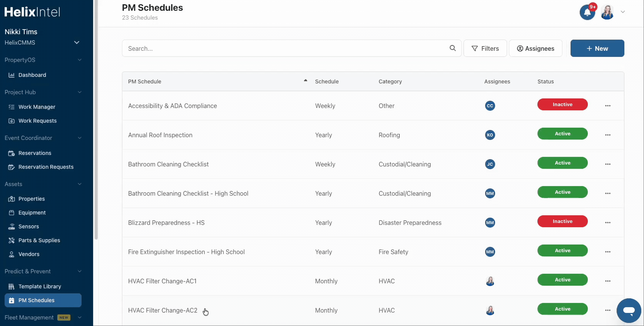Collapse the Project Hub section
The height and width of the screenshot is (326, 644).
pos(80,92)
